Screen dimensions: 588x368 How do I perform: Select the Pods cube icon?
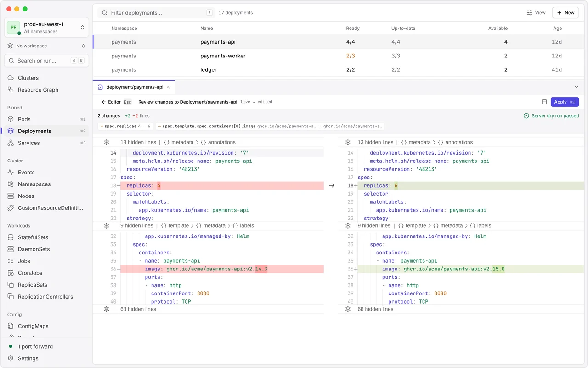tap(11, 119)
